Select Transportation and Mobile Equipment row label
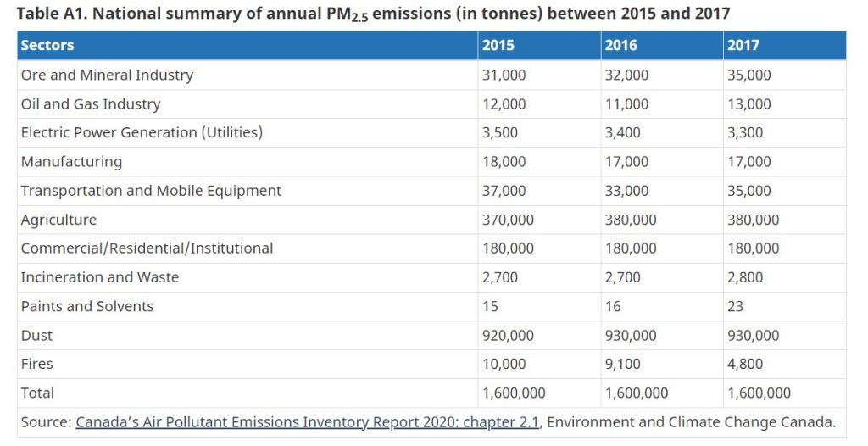868x446 pixels. click(x=151, y=191)
